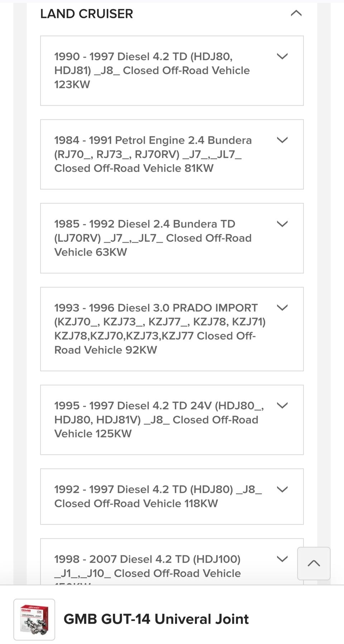Expand the 1985 - 1992 LJ70RV 63KW chevron

point(282,224)
